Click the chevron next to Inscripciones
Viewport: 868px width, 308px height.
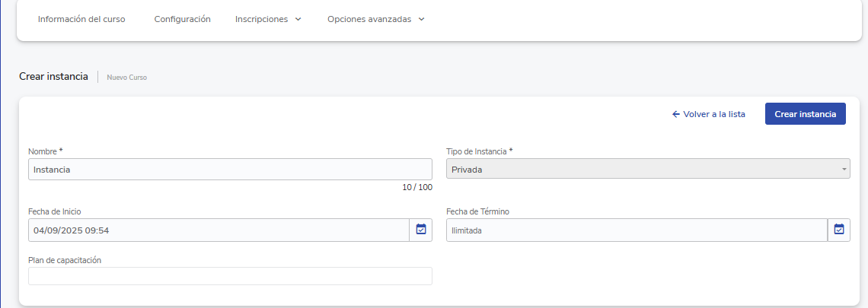pos(298,20)
